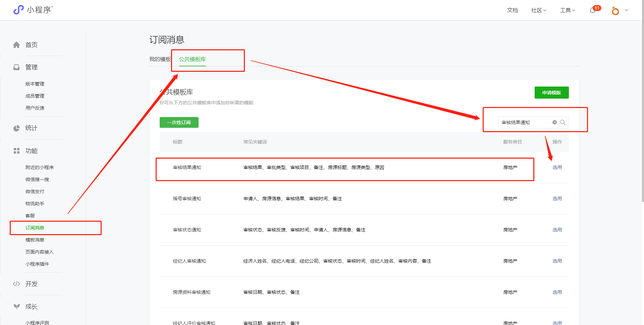Image resolution: width=644 pixels, height=325 pixels.
Task: Click the grid icon next to 功能
Action: (x=16, y=151)
